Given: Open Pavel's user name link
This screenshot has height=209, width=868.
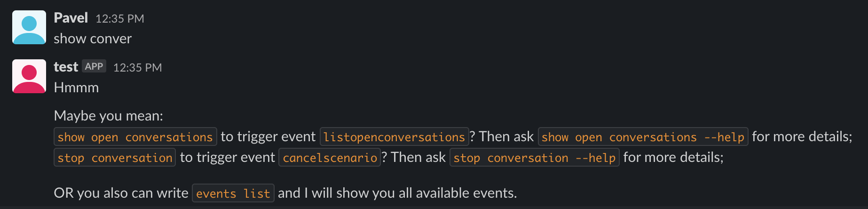Looking at the screenshot, I should [71, 18].
